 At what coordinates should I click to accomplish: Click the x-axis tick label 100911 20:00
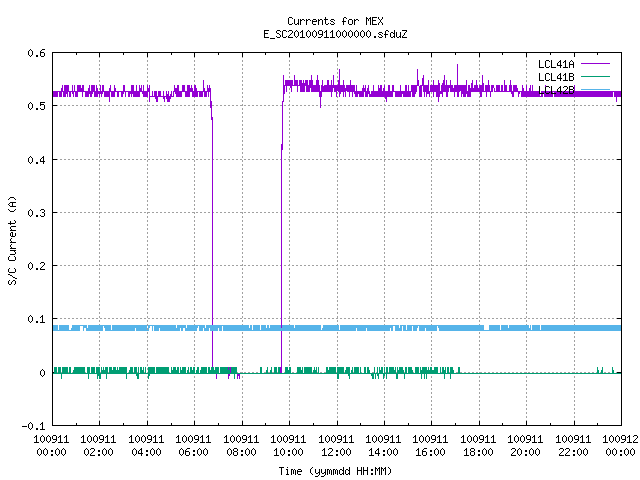(x=525, y=446)
